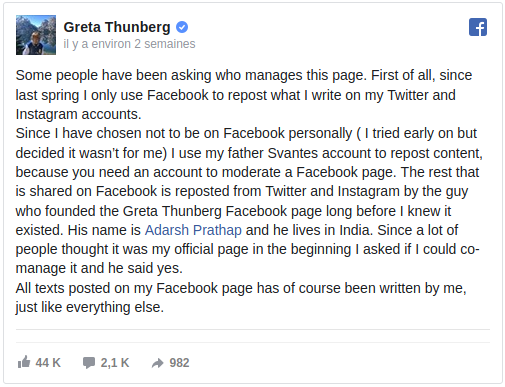Click the 44 K likes count
Viewport: 505px width, 387px height.
pyautogui.click(x=48, y=363)
